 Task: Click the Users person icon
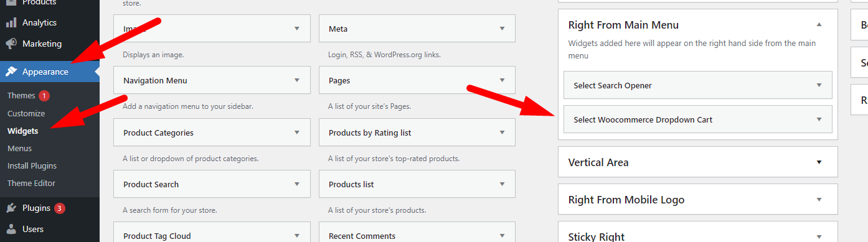coord(11,229)
